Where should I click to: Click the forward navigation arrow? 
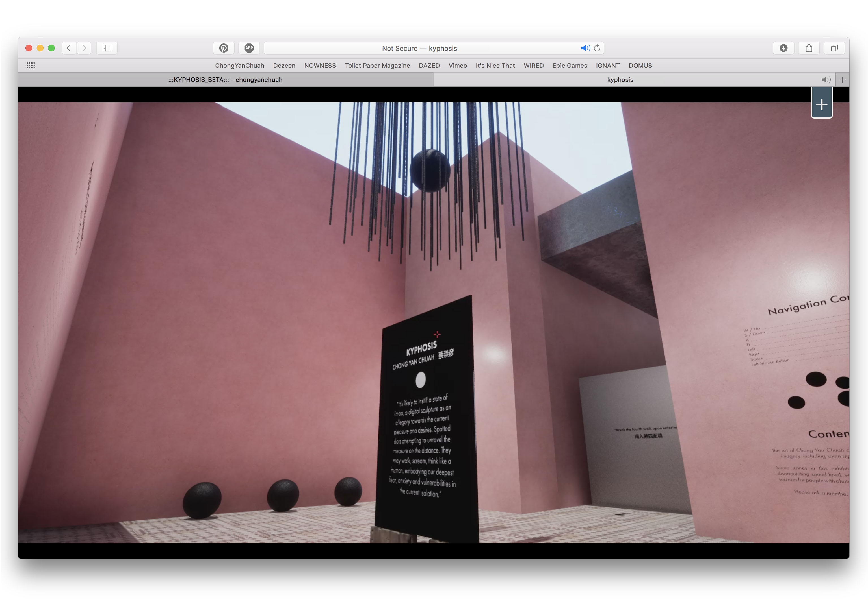(84, 48)
